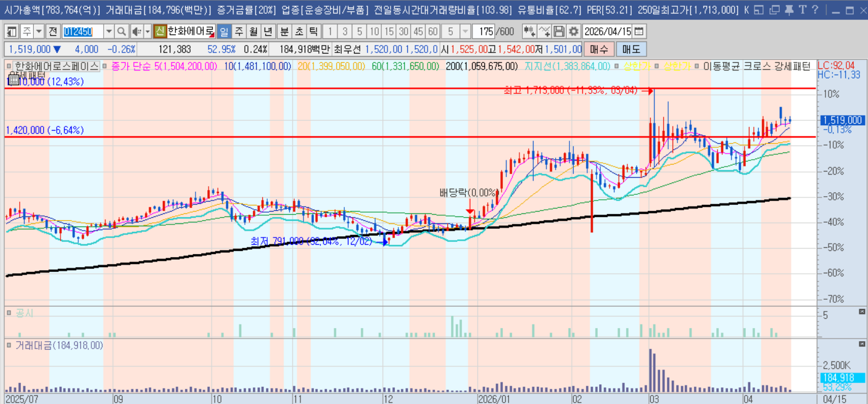Viewport: 868px width, 404px height.
Task: Open help with the question mark icon
Action: click(x=815, y=10)
